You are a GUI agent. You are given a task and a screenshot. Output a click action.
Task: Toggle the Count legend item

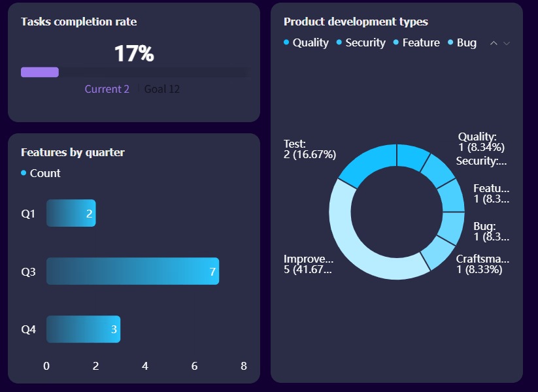pos(41,173)
